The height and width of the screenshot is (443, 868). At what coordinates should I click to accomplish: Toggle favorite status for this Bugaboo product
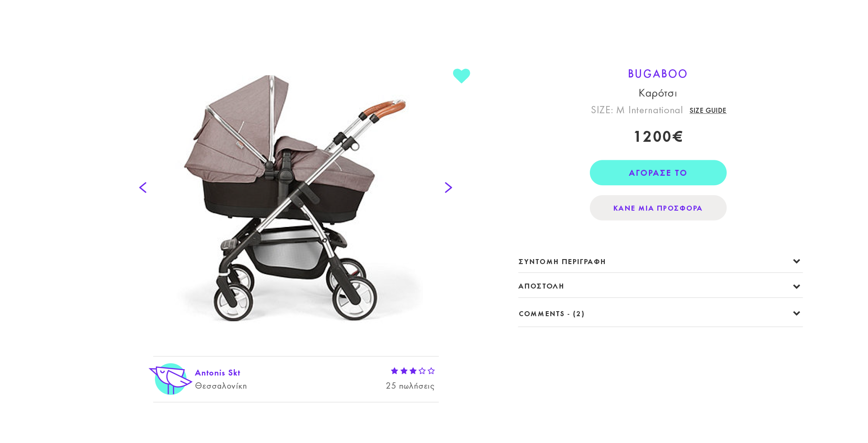pos(461,76)
